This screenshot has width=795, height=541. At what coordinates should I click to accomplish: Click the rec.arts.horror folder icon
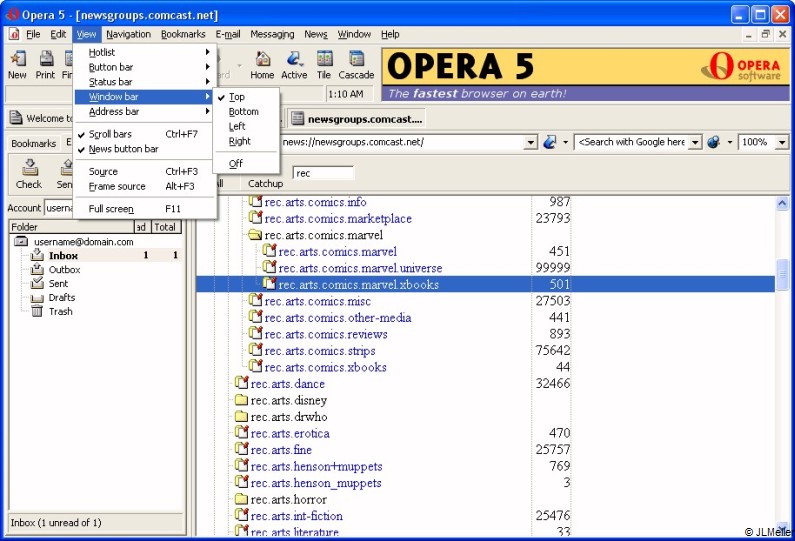(x=241, y=499)
